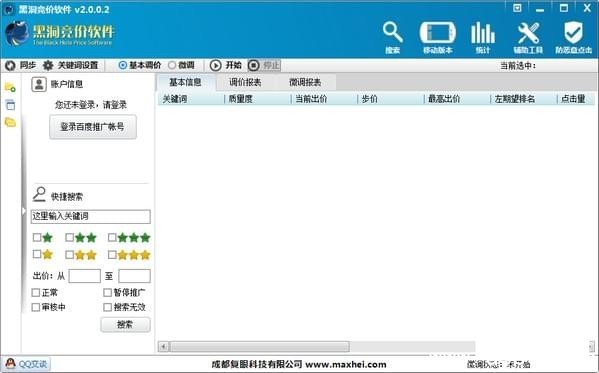Open QQ chat (QQ交谈) penguin icon
Screen dimensions: 599x373
10,363
